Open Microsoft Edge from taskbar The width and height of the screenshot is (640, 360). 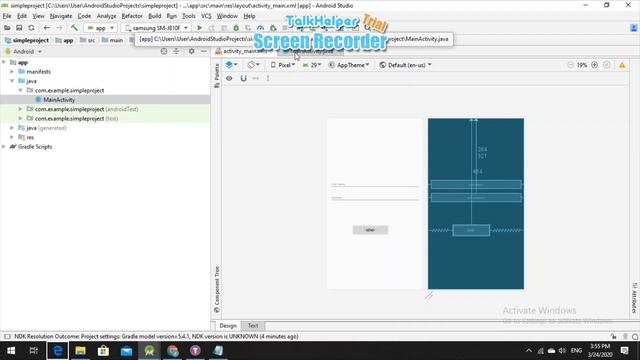point(58,351)
